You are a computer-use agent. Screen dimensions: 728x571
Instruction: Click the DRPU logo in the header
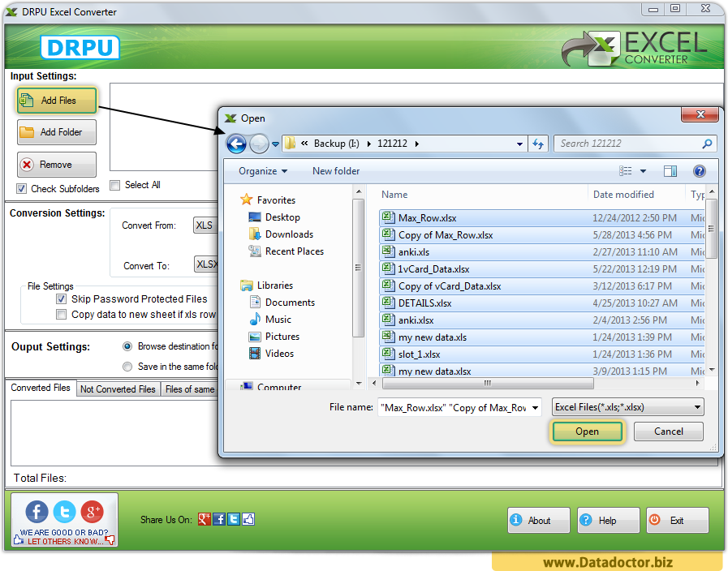click(80, 47)
